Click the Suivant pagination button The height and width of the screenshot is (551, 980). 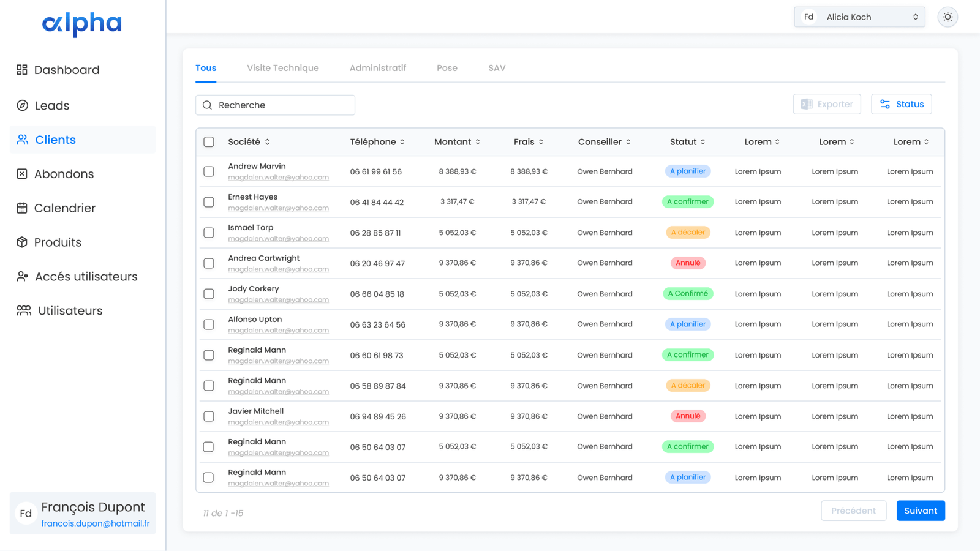(920, 510)
